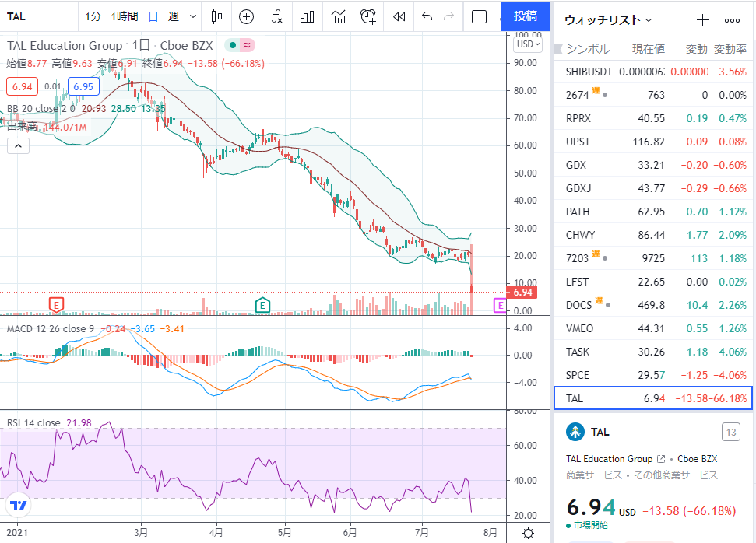The image size is (756, 543).
Task: Select UPST in the watchlist
Action: point(655,142)
